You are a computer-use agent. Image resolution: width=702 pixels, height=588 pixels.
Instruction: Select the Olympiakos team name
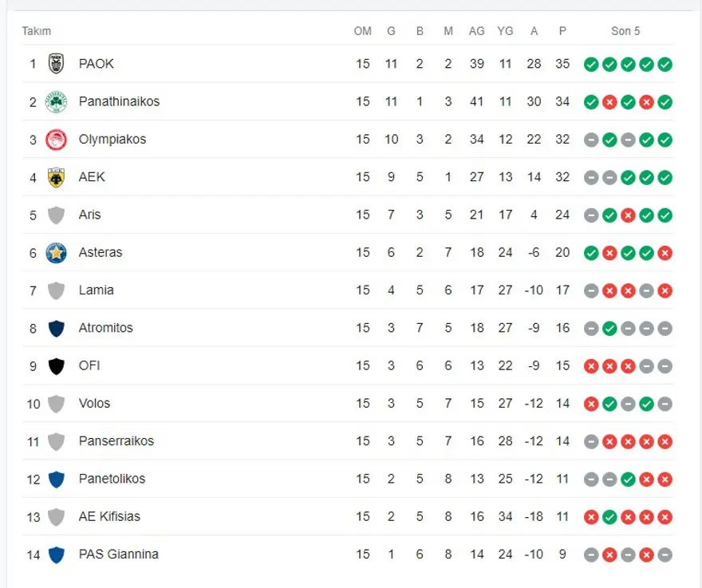tap(112, 140)
